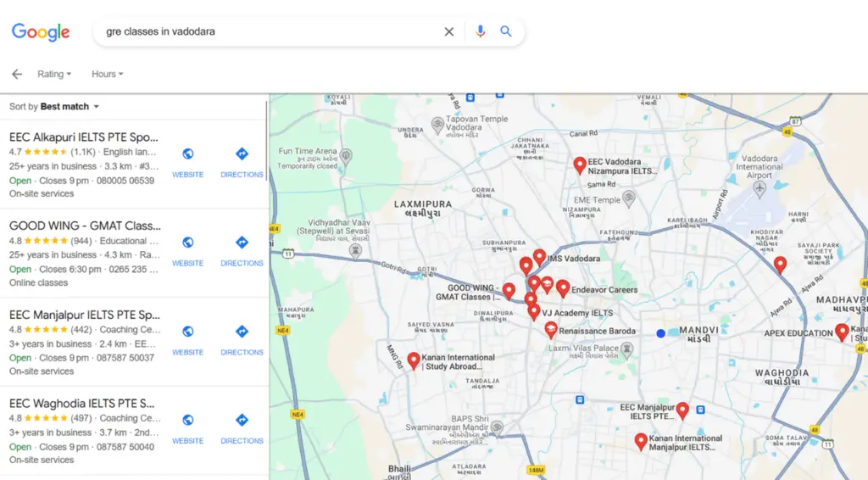Image resolution: width=868 pixels, height=480 pixels.
Task: Click the GOOD WING GMAT Classes map pin
Action: 509,291
